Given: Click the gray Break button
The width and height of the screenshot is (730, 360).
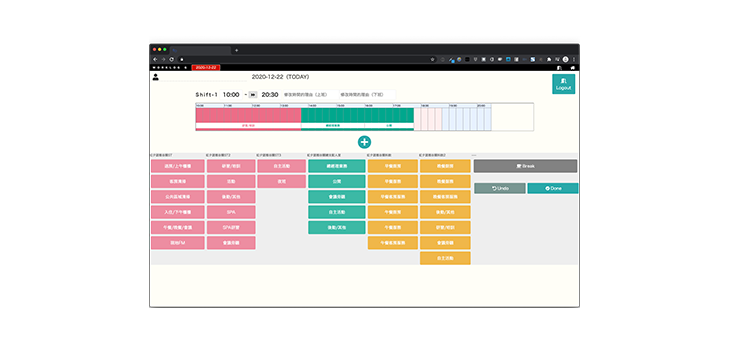Looking at the screenshot, I should pos(525,166).
